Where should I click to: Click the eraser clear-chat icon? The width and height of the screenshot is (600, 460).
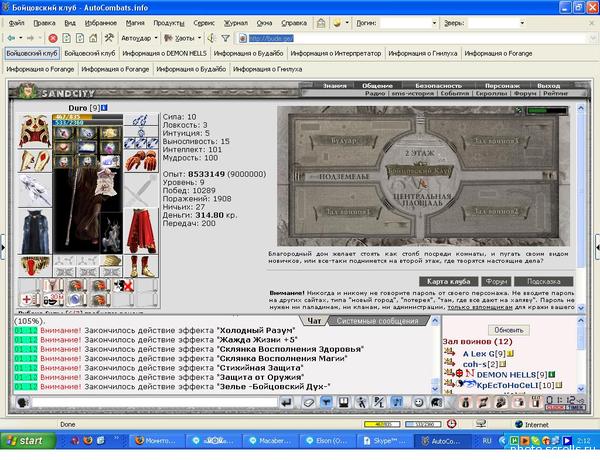[308, 402]
